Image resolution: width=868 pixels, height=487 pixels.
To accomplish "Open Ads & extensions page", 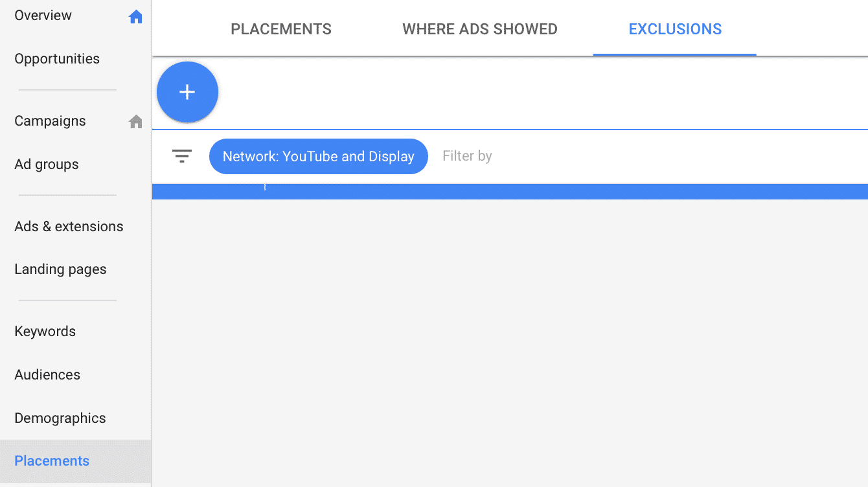I will [x=69, y=227].
